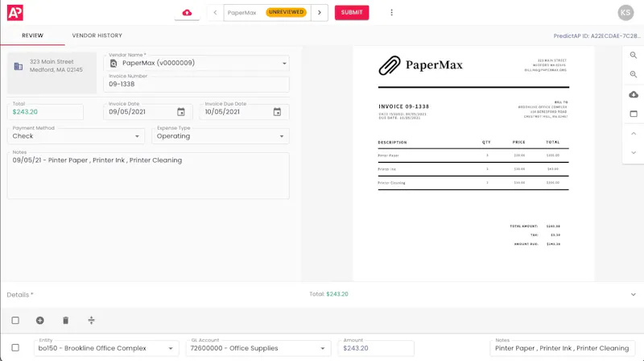Click the invoice Total field showing $243.20
The width and height of the screenshot is (644, 361).
[x=45, y=112]
